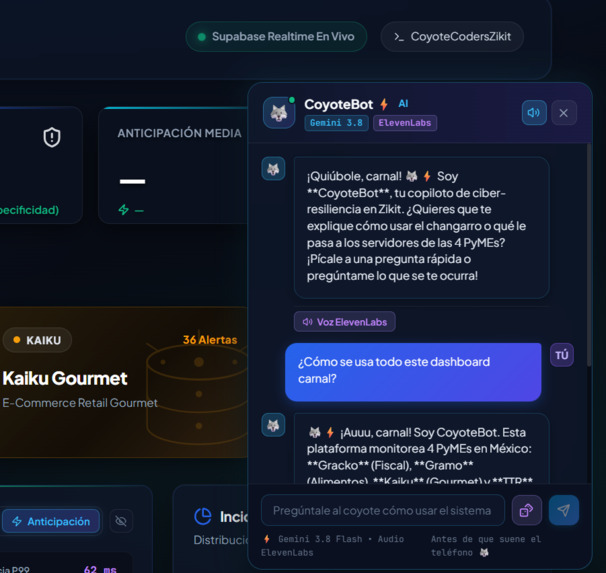This screenshot has width=606, height=573.
Task: Click the lightning icon inside the Anticipación button
Action: tap(17, 521)
